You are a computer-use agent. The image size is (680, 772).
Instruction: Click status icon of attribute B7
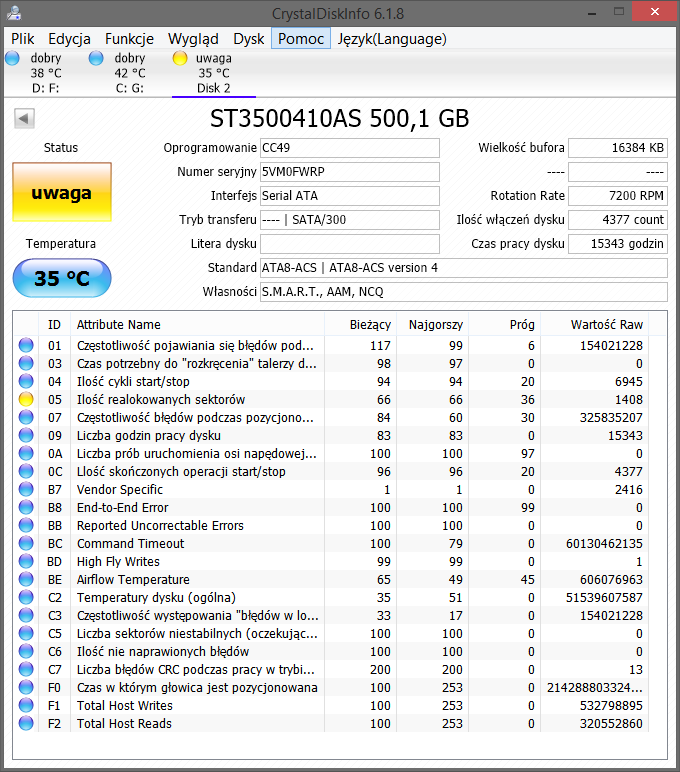26,489
